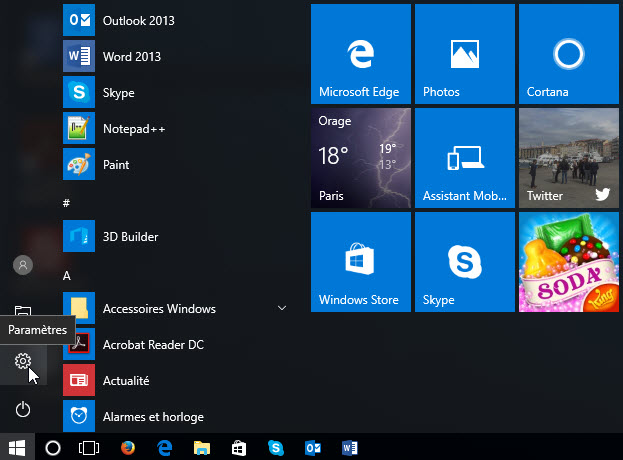Click the Windows Start button
The width and height of the screenshot is (623, 460).
pyautogui.click(x=17, y=448)
